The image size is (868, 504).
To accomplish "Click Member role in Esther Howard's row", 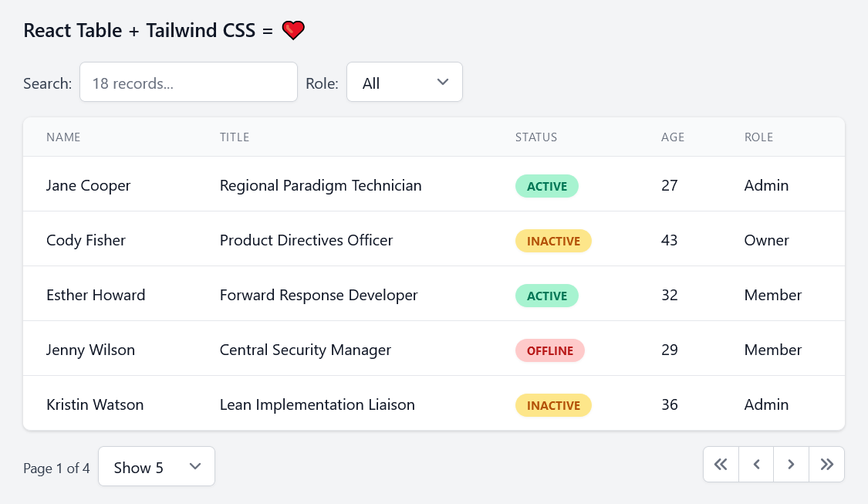I will [773, 295].
